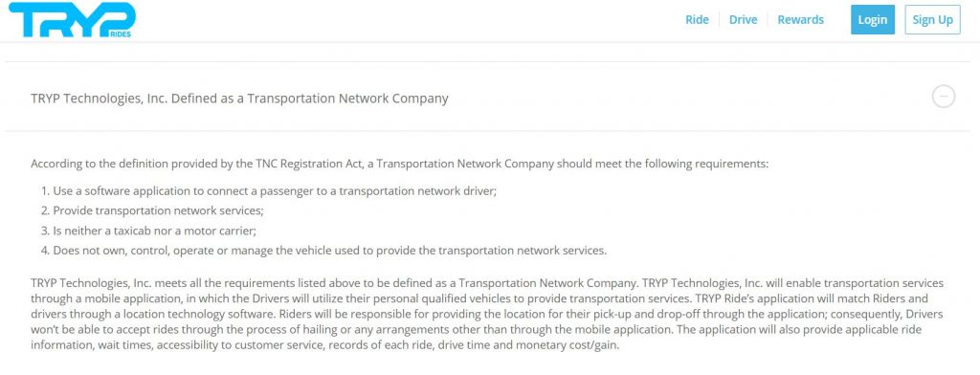This screenshot has width=980, height=375.
Task: Click the 'monetary cost/gain' ending text
Action: pyautogui.click(x=571, y=345)
